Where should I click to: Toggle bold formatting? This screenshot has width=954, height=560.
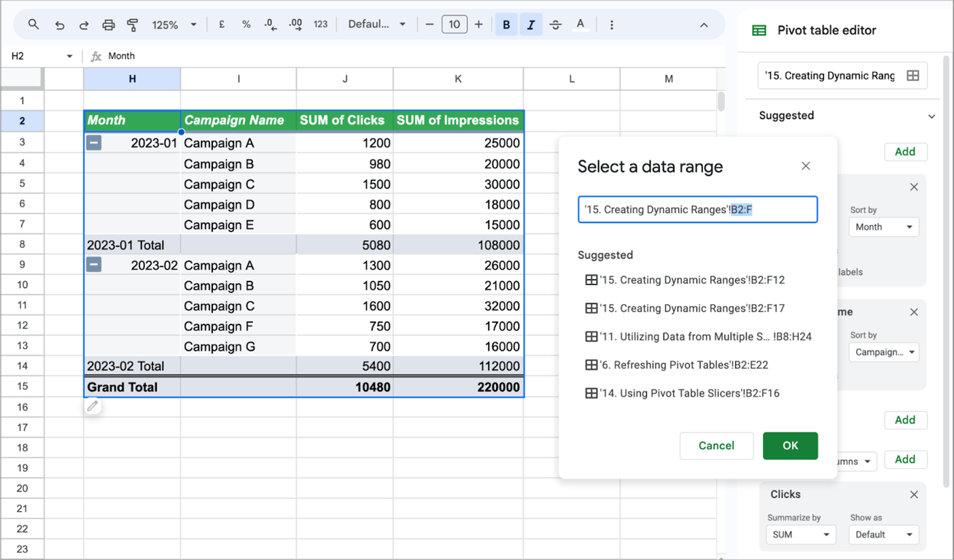[x=506, y=25]
